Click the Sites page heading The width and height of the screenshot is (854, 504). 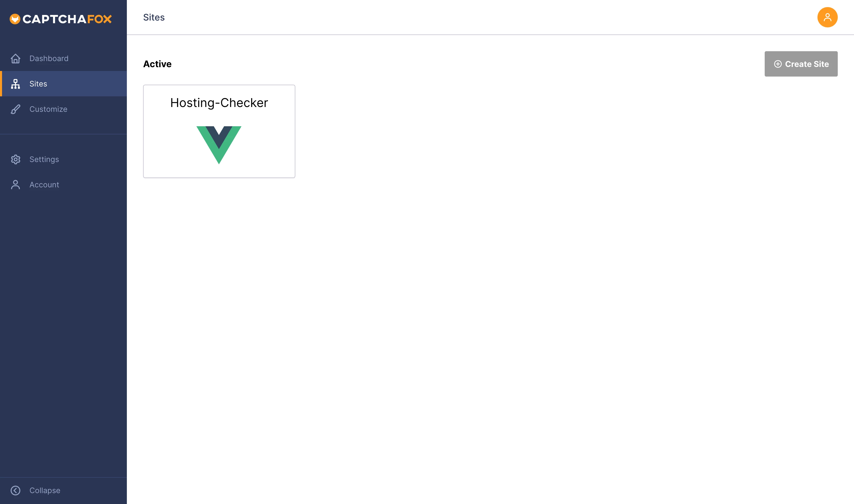click(154, 17)
